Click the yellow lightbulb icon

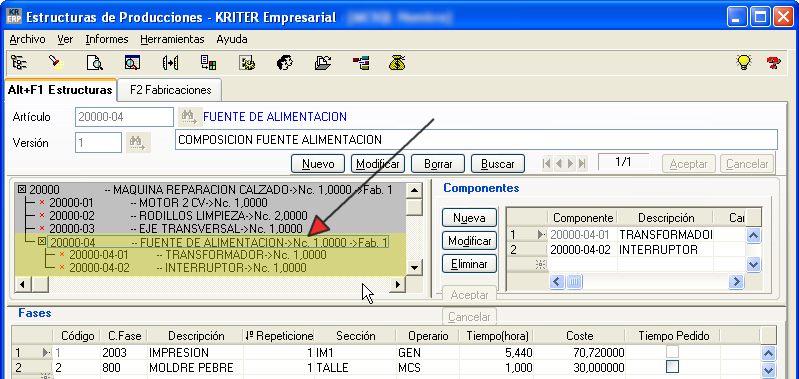[744, 63]
